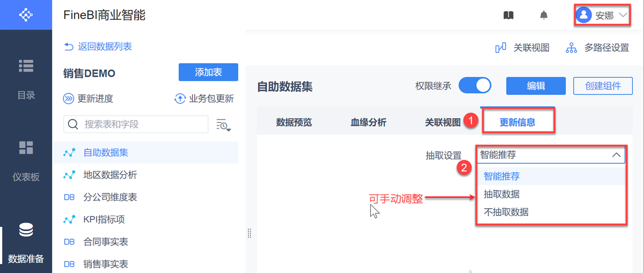The width and height of the screenshot is (644, 273).
Task: Click the self-service icon beside 地区数据分析
Action: (69, 175)
